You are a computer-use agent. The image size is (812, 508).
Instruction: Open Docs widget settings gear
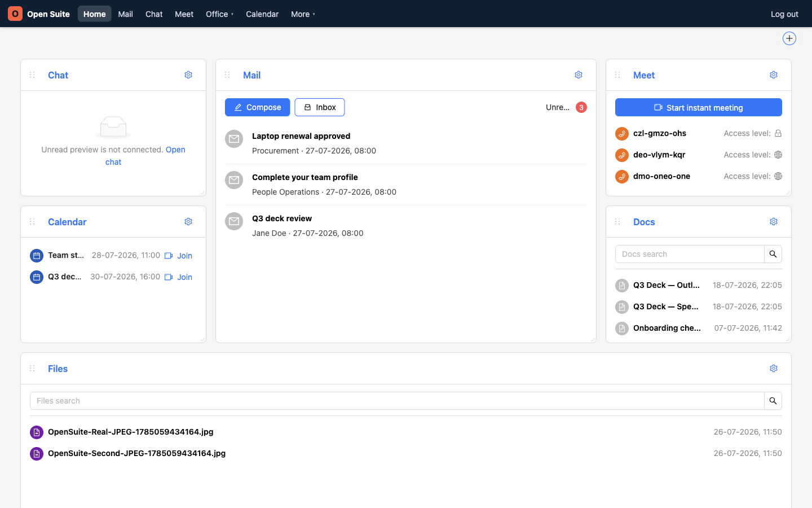774,222
